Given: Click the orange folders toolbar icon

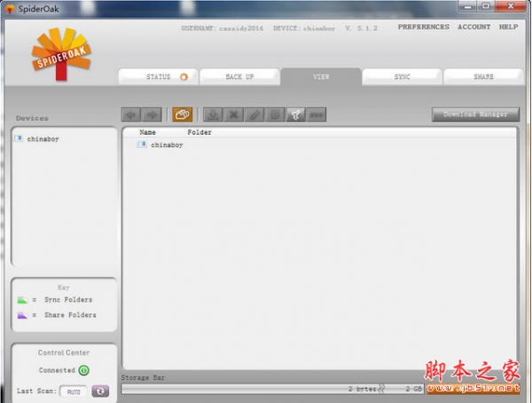Looking at the screenshot, I should (x=182, y=115).
